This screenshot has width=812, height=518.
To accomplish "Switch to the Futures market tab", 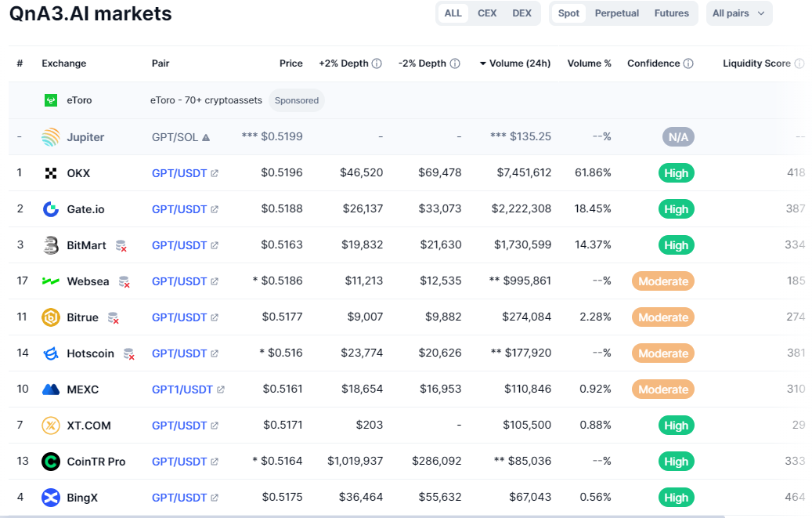I will pos(672,13).
